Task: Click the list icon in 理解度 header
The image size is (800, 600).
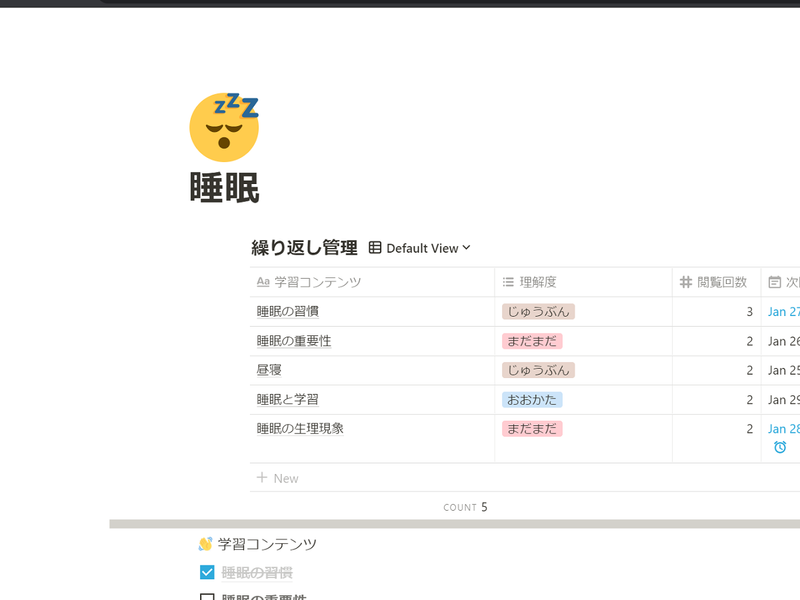Action: click(508, 282)
